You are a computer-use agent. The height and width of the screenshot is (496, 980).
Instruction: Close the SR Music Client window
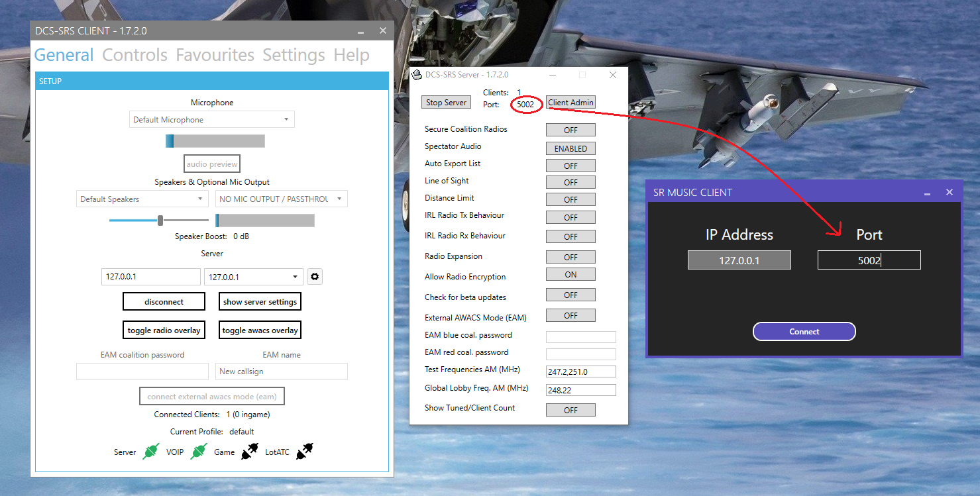(950, 192)
